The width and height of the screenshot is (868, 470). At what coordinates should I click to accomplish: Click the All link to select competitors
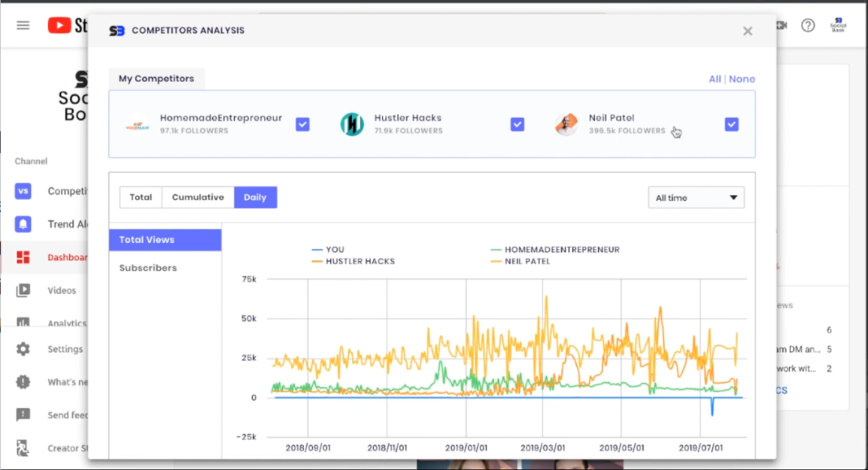pos(714,79)
